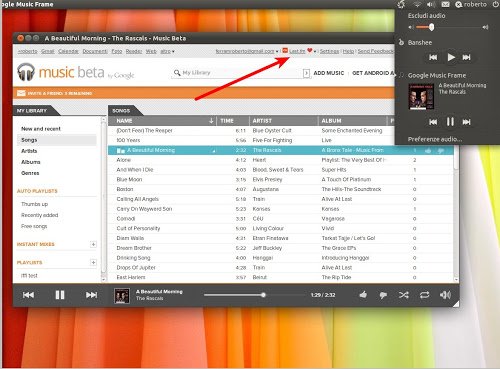Open song menu triangle on A Beautiful Morning

tap(214, 151)
